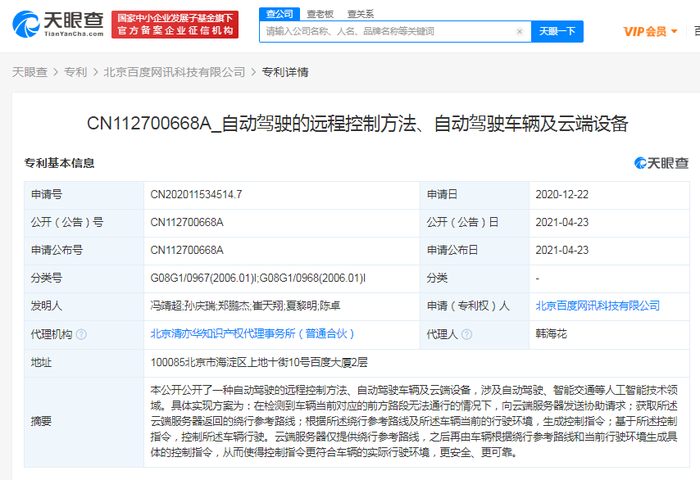Expand the VIP会员 dropdown arrow
This screenshot has width=700, height=480.
point(674,31)
